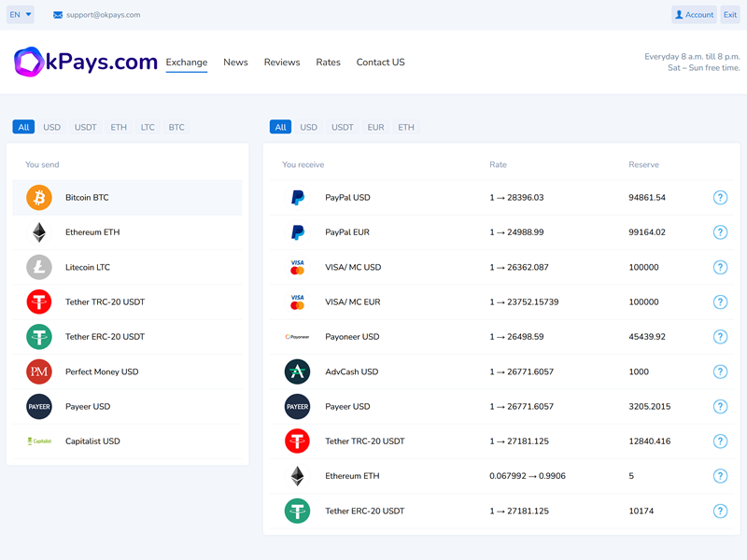The width and height of the screenshot is (747, 560).
Task: Click the Exit button
Action: click(730, 15)
